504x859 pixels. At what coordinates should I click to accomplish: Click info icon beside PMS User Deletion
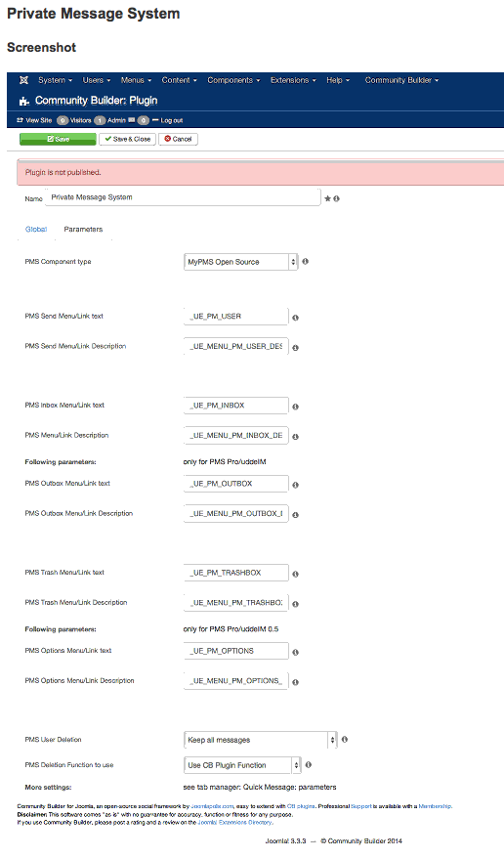coord(345,739)
